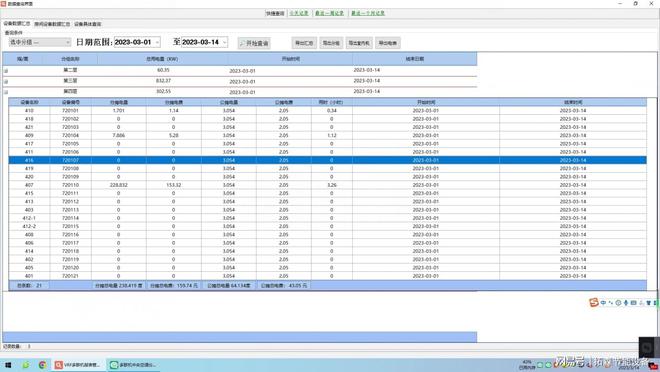Click the 43.05 shared fee footer cell
Viewport: 660px width, 372px height.
point(284,285)
